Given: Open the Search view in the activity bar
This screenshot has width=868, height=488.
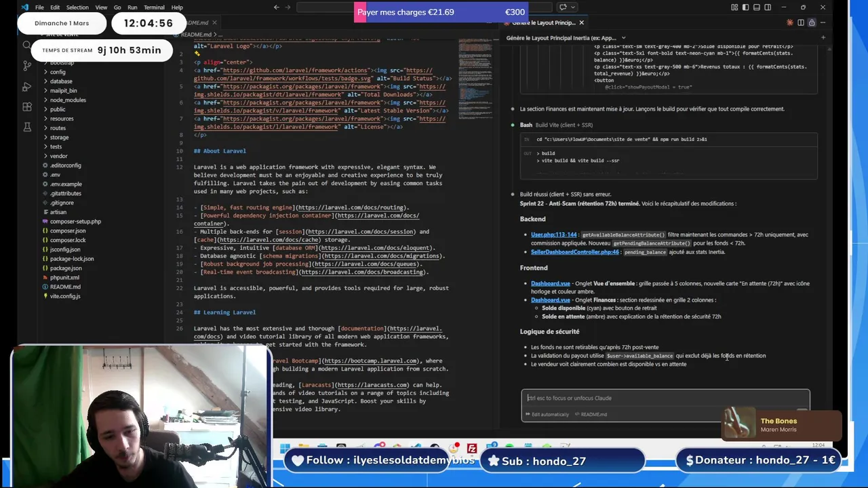Looking at the screenshot, I should coord(27,46).
